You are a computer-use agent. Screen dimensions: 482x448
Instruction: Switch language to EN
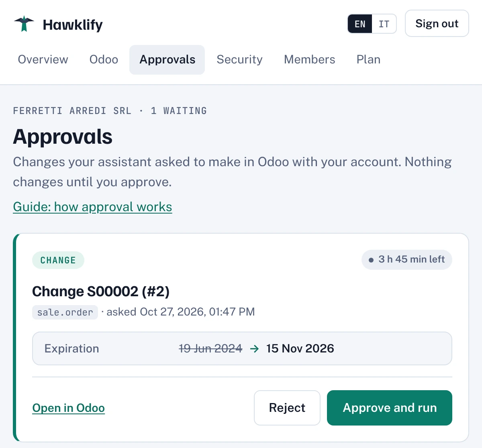360,24
